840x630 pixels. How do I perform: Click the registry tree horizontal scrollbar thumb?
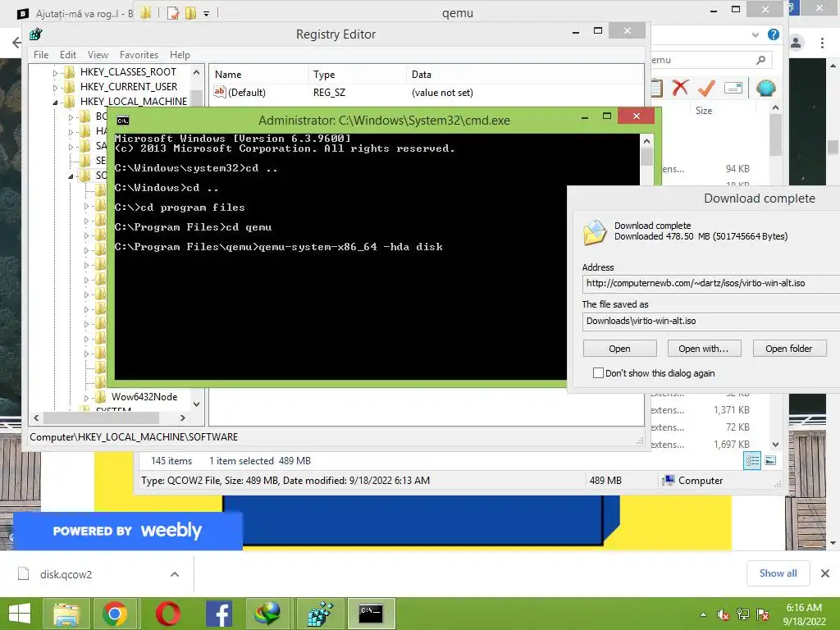pos(101,418)
